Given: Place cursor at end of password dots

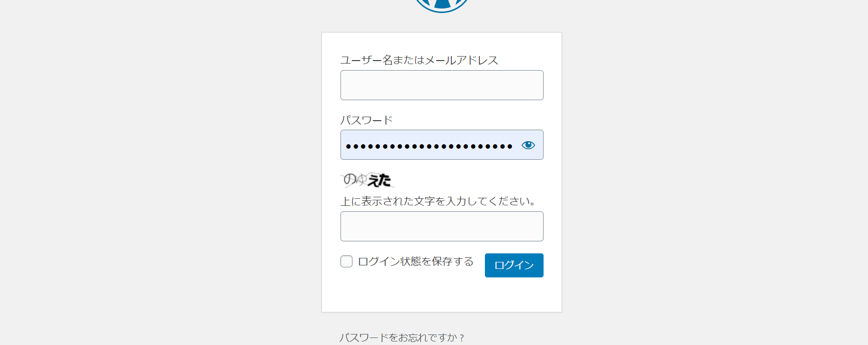Looking at the screenshot, I should click(514, 145).
